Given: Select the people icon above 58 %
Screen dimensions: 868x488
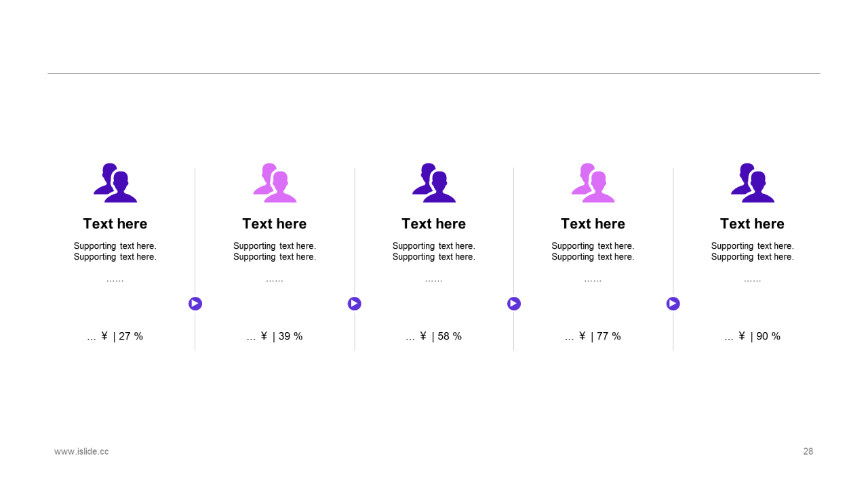Looking at the screenshot, I should 434,183.
